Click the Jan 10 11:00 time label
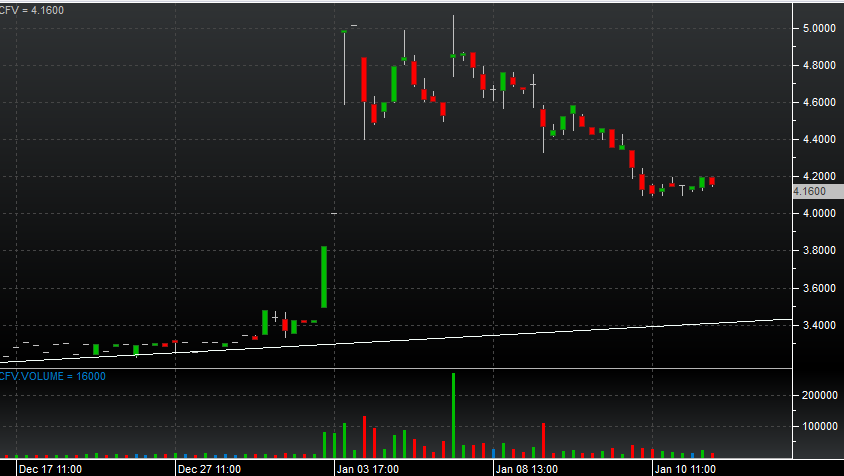The width and height of the screenshot is (844, 476). click(x=686, y=468)
